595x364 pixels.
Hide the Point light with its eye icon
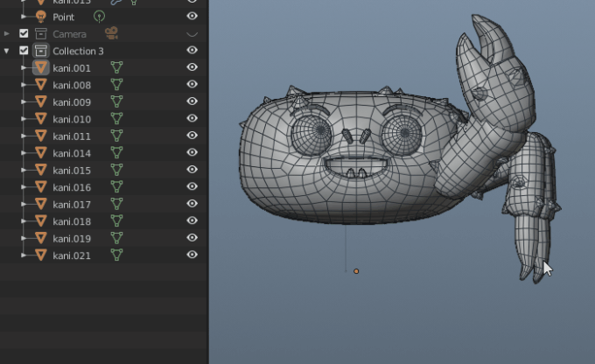192,16
